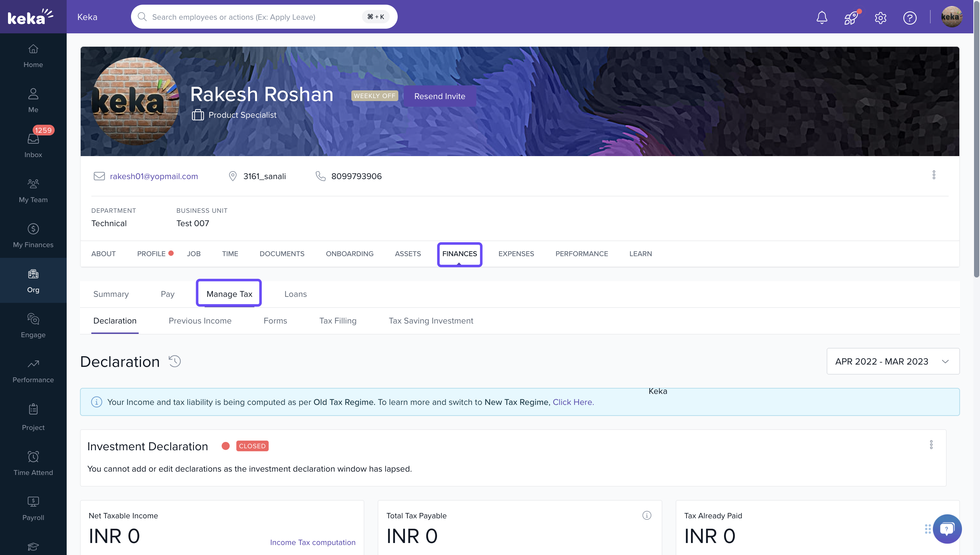
Task: Switch to the Previous Income tab
Action: 200,321
